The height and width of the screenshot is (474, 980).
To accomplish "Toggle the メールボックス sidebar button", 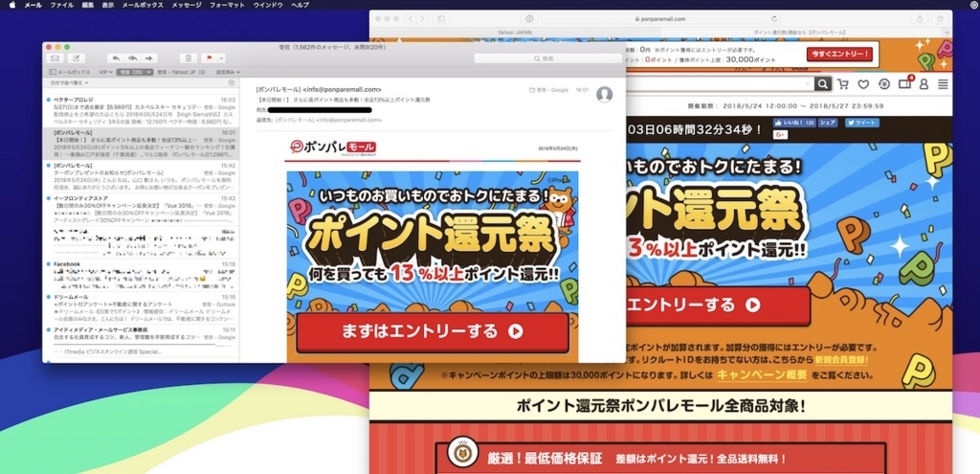I will point(69,72).
